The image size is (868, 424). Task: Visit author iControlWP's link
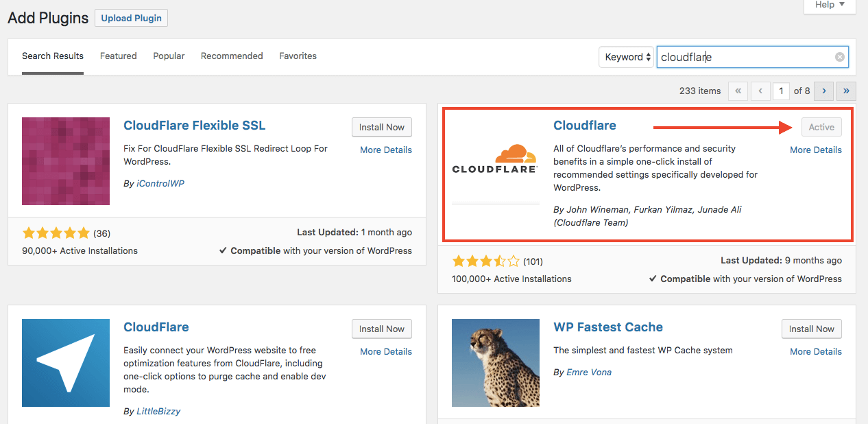click(160, 183)
